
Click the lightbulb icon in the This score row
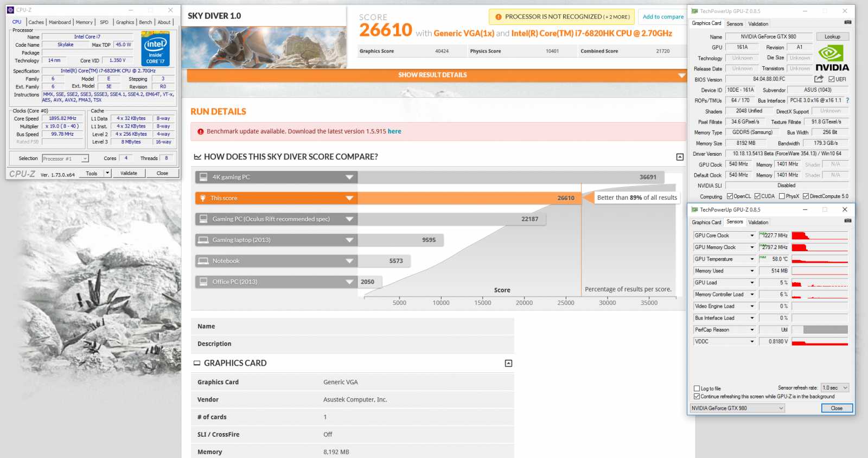click(203, 198)
